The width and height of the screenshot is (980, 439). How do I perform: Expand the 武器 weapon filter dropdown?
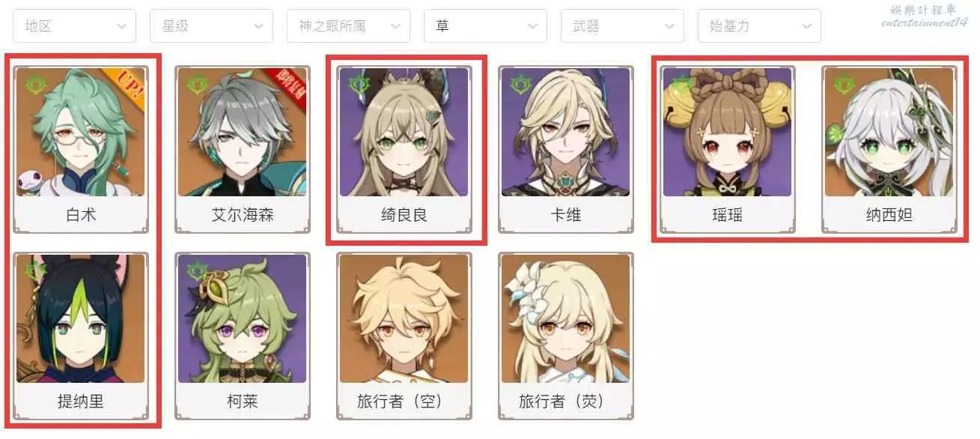[x=622, y=25]
